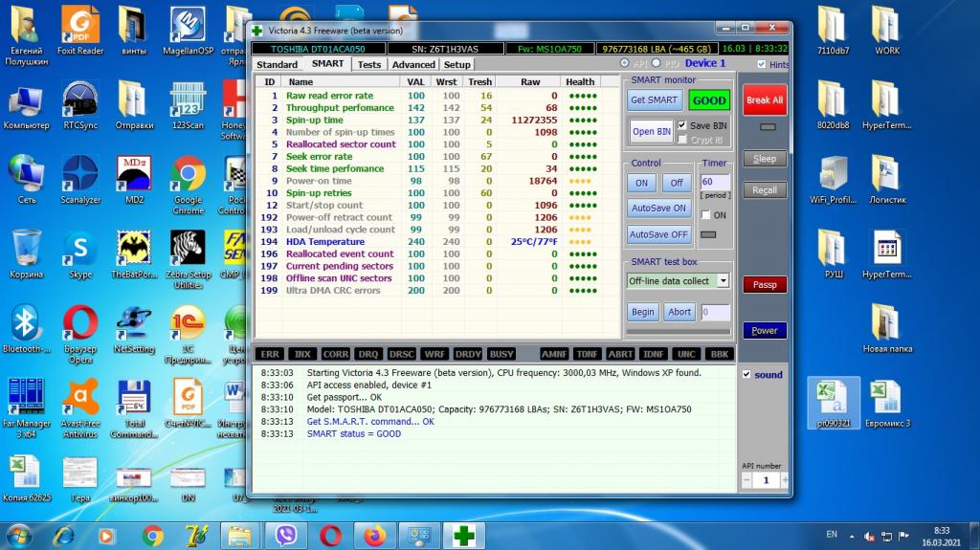The height and width of the screenshot is (550, 980).
Task: Open Opera browser desktop icon
Action: [80, 334]
